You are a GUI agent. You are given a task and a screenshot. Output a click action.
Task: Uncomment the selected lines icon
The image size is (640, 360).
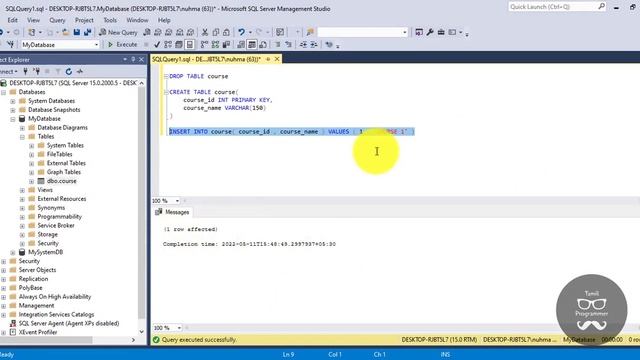click(289, 44)
